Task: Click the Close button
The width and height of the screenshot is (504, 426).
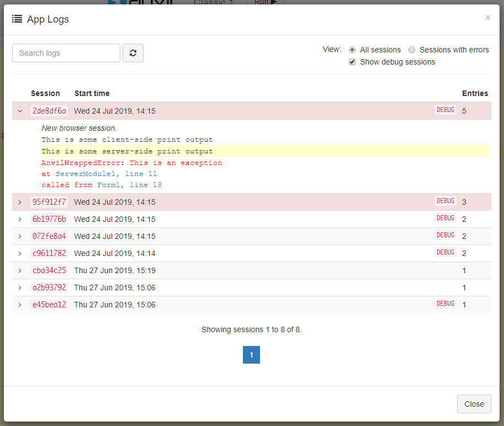Action: [474, 403]
